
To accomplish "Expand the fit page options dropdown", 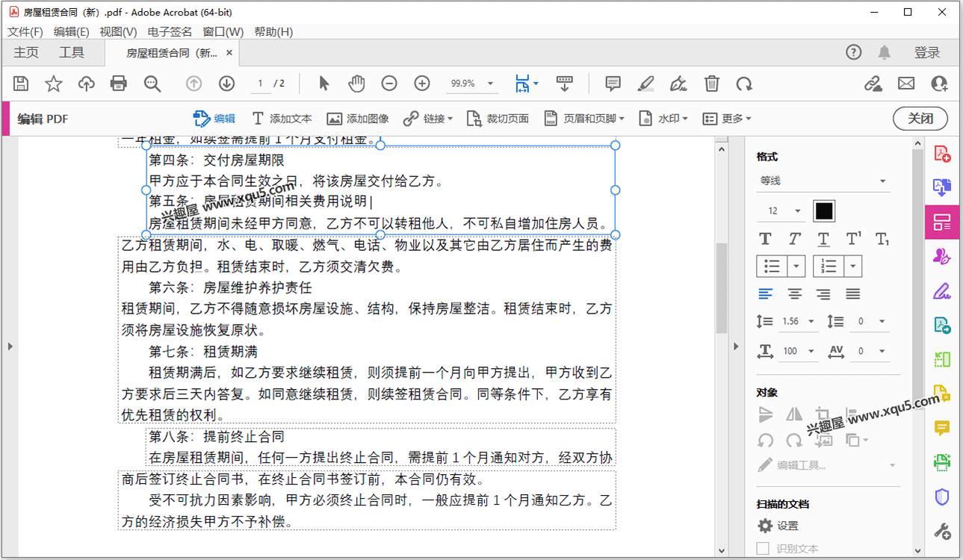I will point(536,84).
